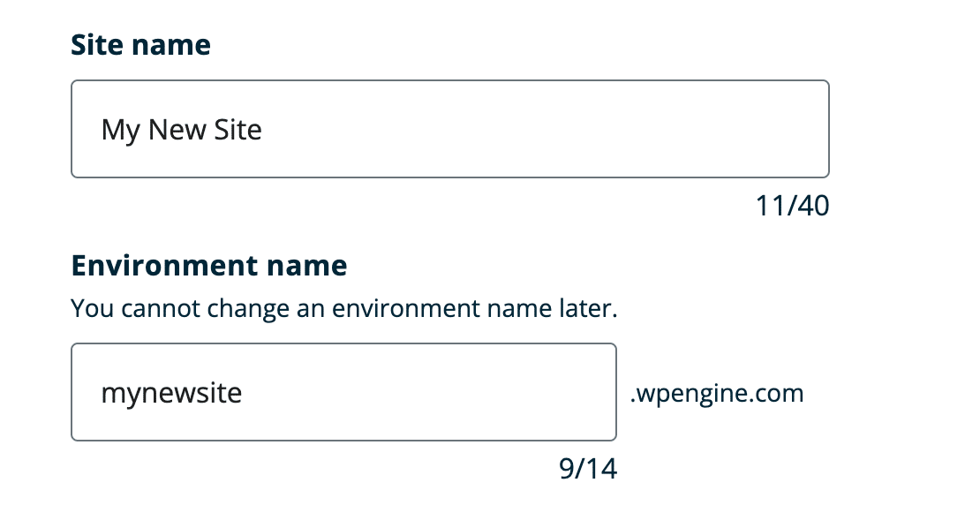Click the '.wpengine.com' domain suffix text
Viewport: 980px width, 528px height.
(x=716, y=393)
